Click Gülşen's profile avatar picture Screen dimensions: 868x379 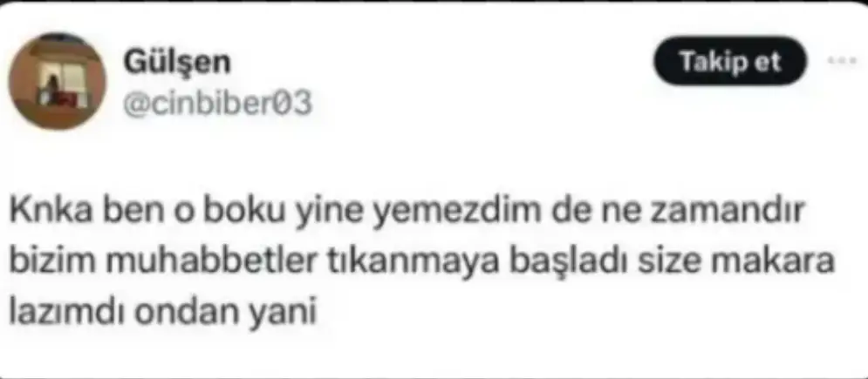tap(58, 81)
